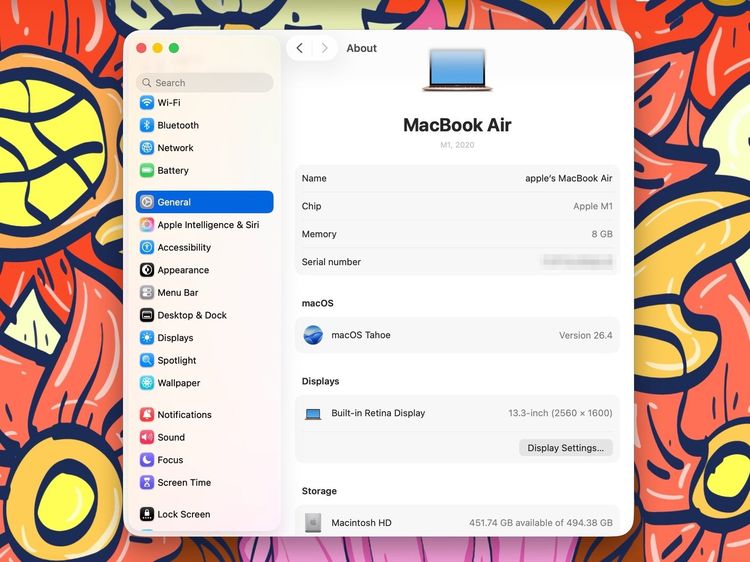The image size is (750, 562).
Task: Click the MacBook Air picture at top
Action: [x=457, y=70]
